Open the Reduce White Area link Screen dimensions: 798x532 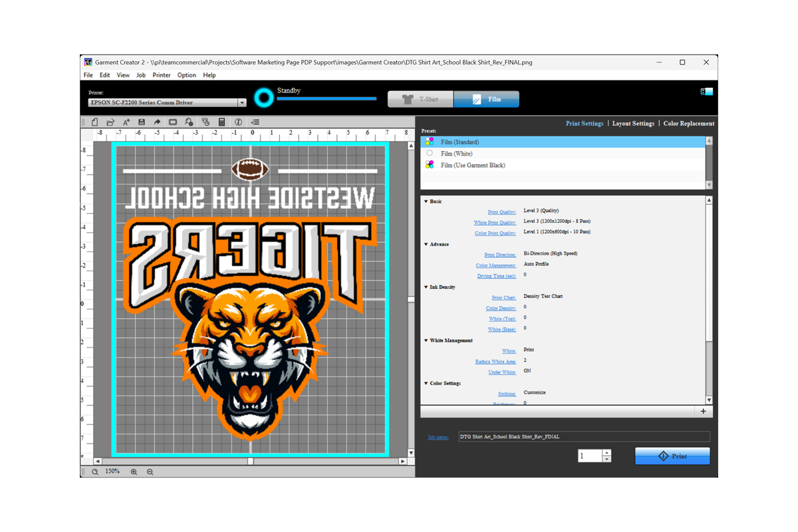pos(496,362)
